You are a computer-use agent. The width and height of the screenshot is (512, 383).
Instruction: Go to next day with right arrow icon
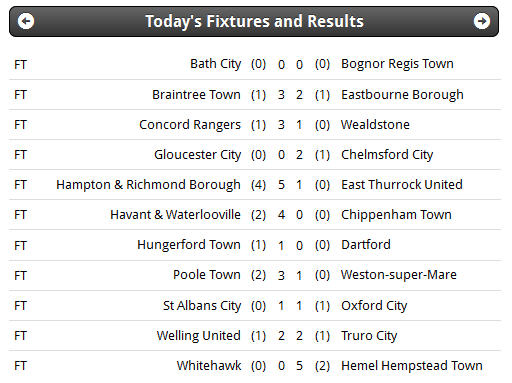click(x=482, y=21)
